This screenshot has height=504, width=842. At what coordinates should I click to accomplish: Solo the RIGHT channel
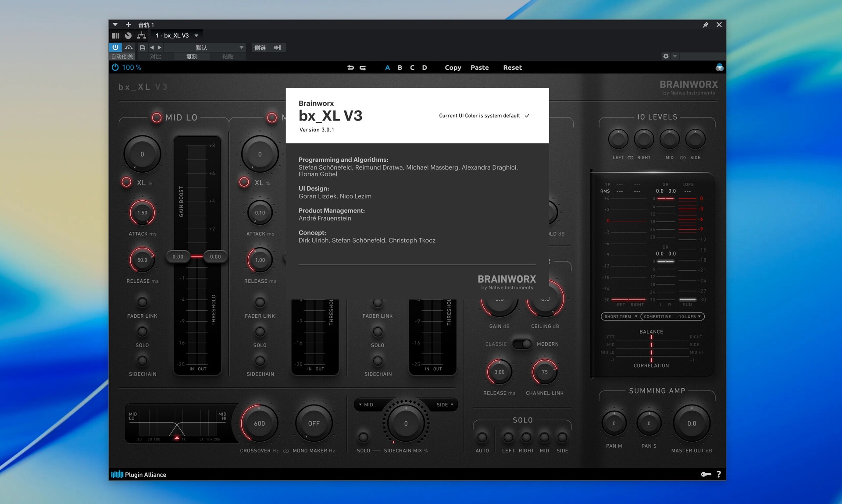click(x=526, y=437)
